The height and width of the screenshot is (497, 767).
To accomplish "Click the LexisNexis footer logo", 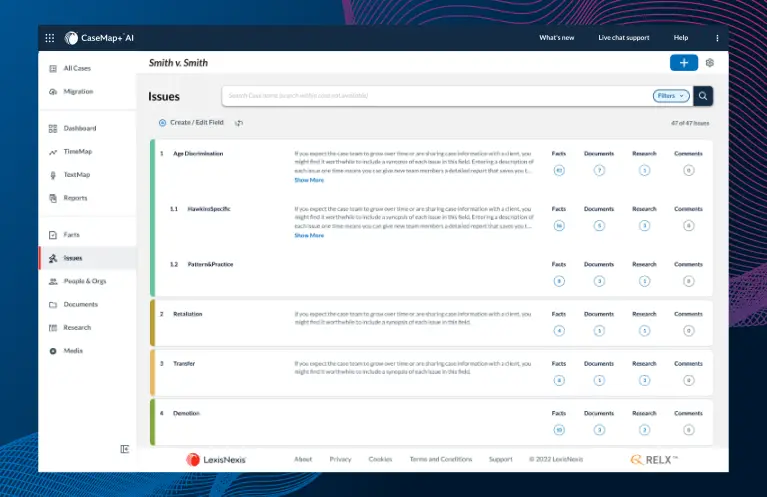I will tap(216, 459).
